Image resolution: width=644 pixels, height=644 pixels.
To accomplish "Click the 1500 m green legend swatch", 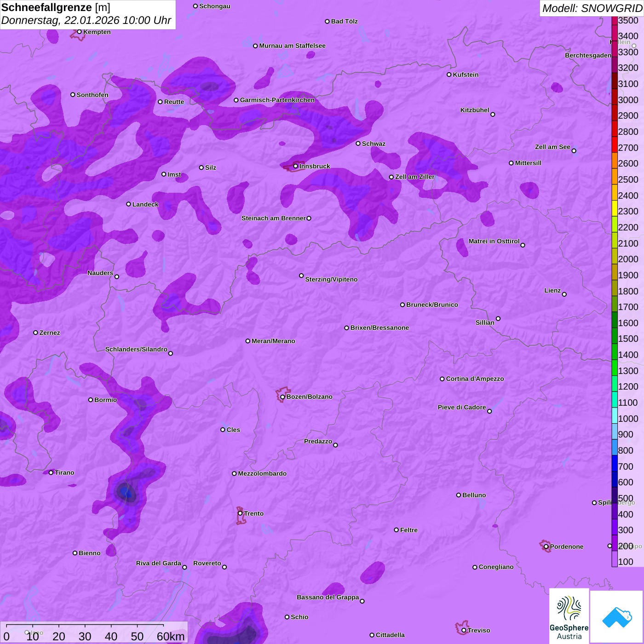I will pos(615,336).
